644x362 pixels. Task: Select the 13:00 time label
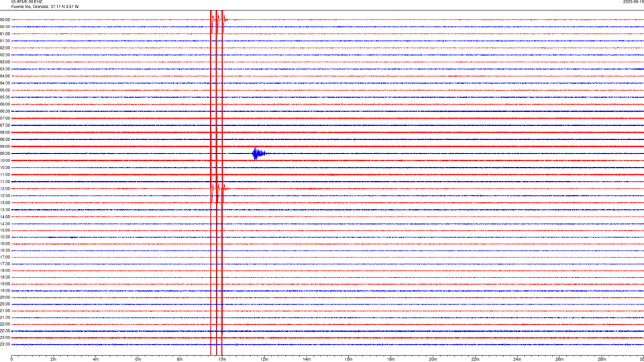[x=5, y=202]
